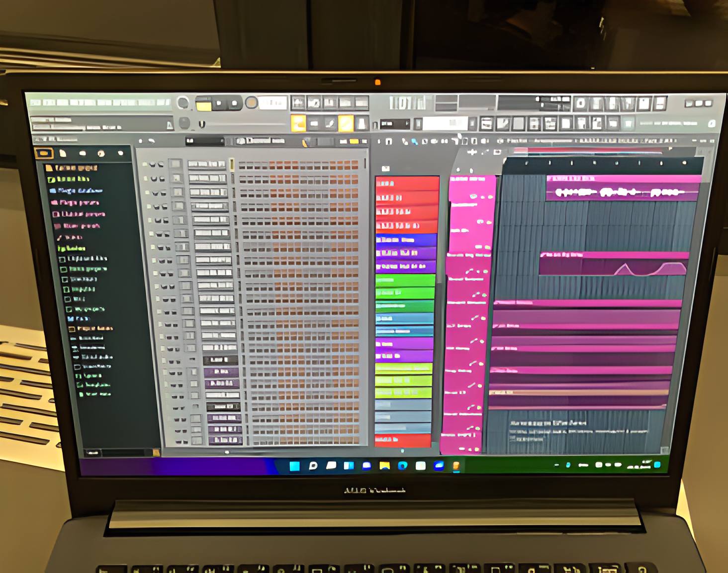Click the Stop button in the transport panel
The height and width of the screenshot is (573, 728).
pos(234,103)
